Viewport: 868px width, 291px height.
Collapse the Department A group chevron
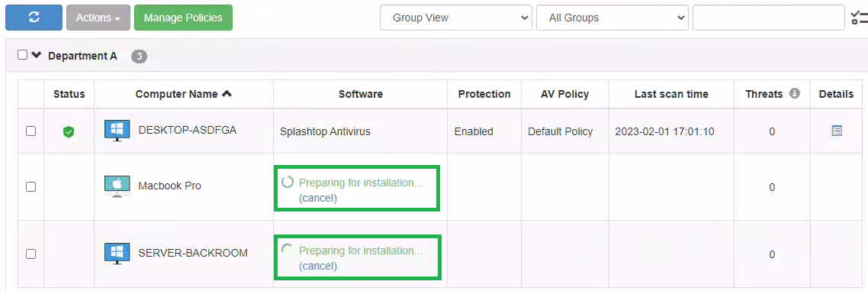coord(37,55)
